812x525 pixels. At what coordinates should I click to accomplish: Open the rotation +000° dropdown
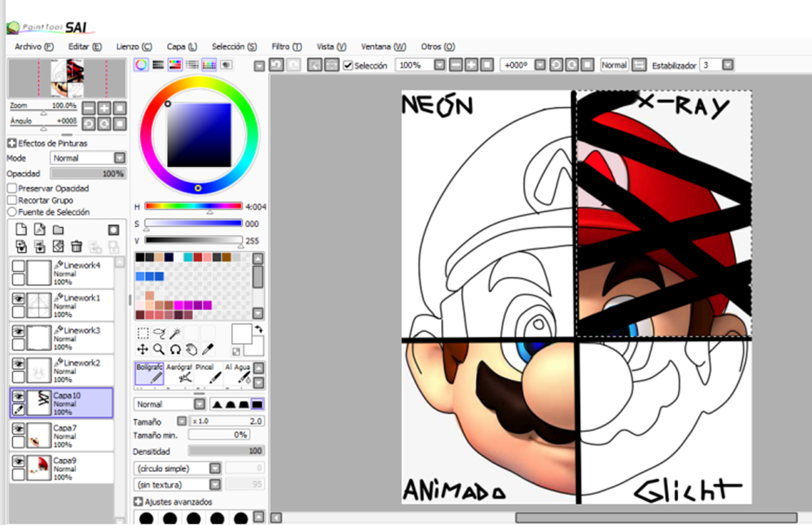(x=538, y=65)
